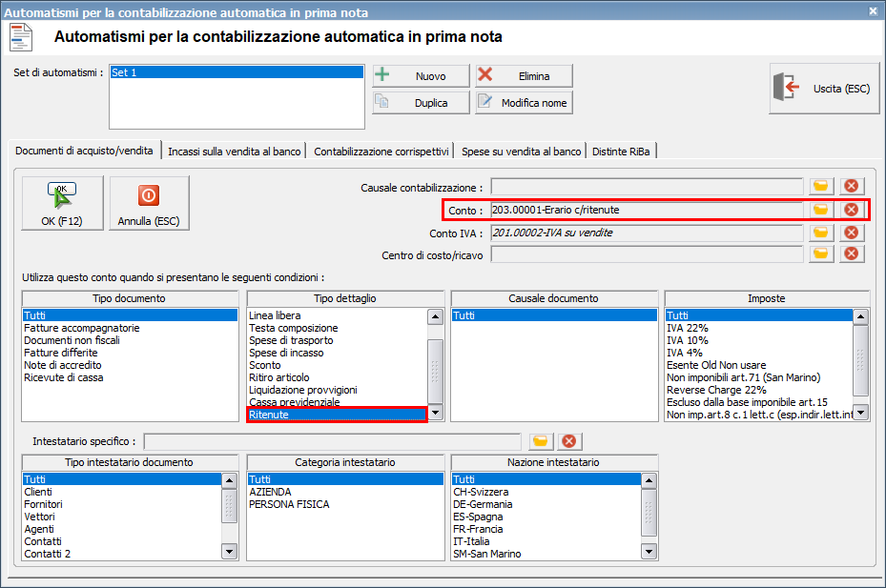Select Linea libera in Tipo dettaglio
Screen dimensions: 886x588
(x=338, y=315)
